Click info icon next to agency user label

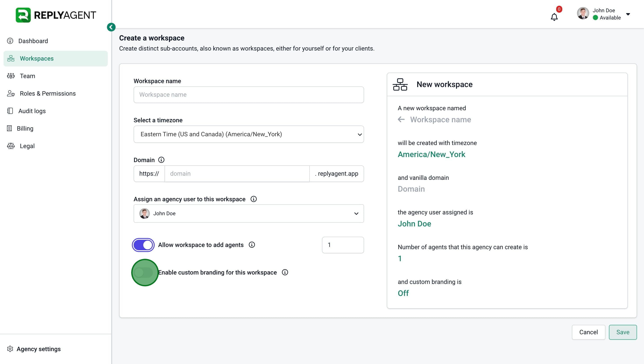pyautogui.click(x=253, y=199)
